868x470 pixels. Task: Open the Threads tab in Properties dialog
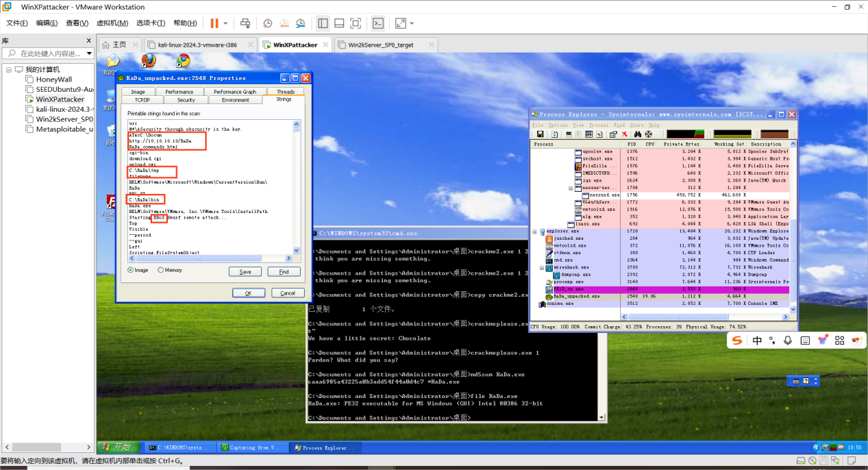[286, 92]
